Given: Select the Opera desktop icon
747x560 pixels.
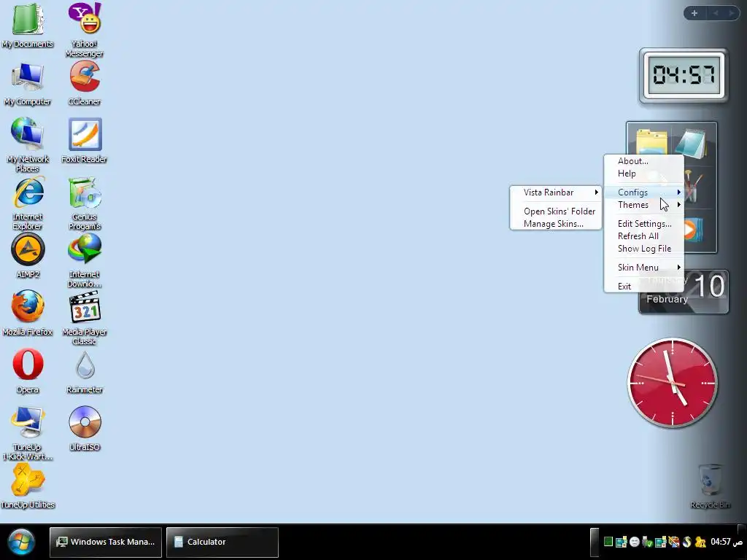Looking at the screenshot, I should (28, 371).
